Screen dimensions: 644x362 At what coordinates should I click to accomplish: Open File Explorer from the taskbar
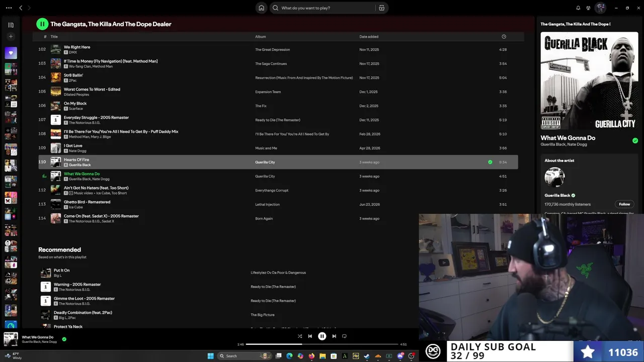coord(323,356)
